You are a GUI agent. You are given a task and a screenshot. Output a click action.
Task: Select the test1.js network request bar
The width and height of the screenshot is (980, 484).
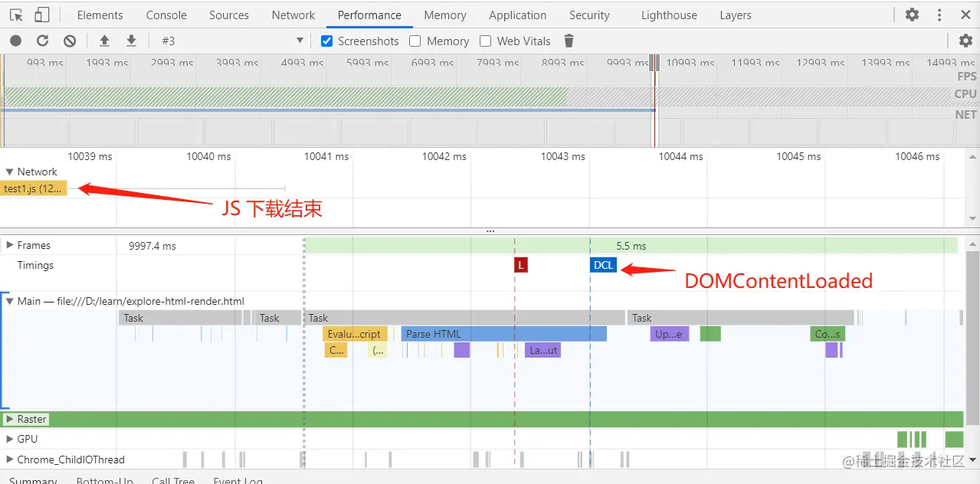[x=34, y=188]
